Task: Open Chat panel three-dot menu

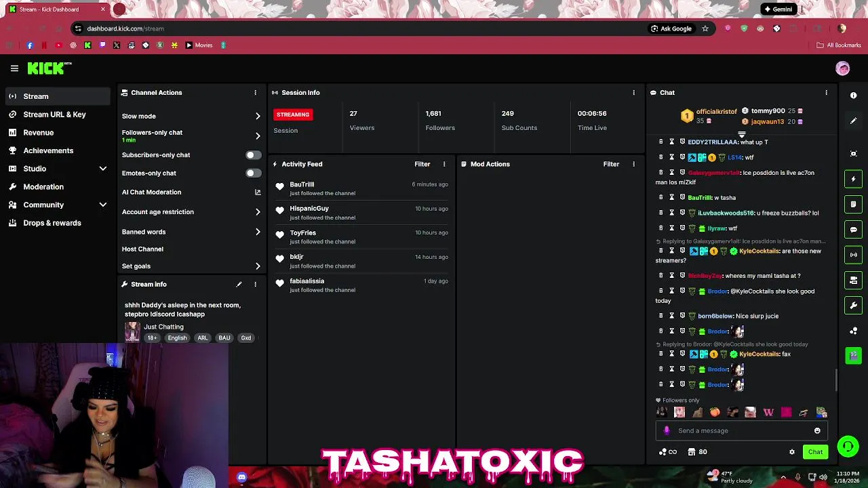Action: pos(826,93)
